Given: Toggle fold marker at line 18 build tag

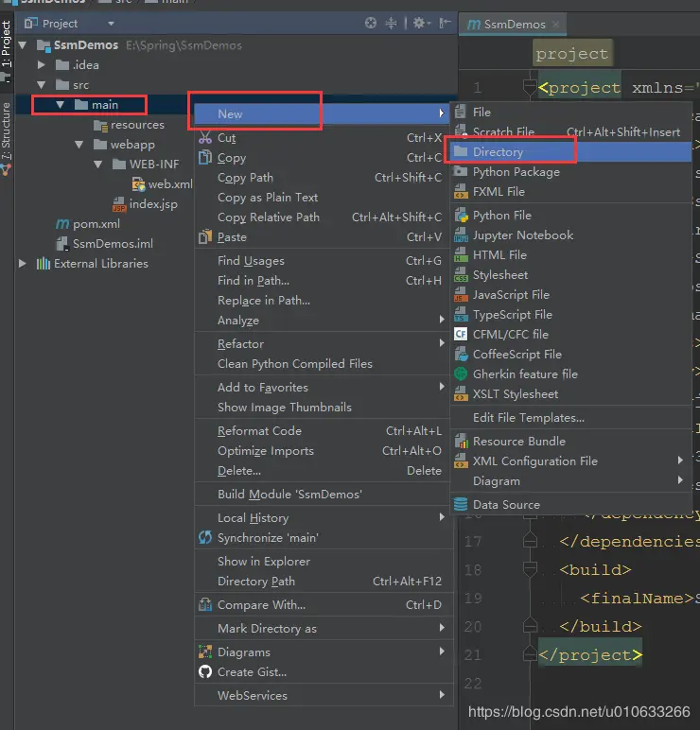Looking at the screenshot, I should point(530,569).
